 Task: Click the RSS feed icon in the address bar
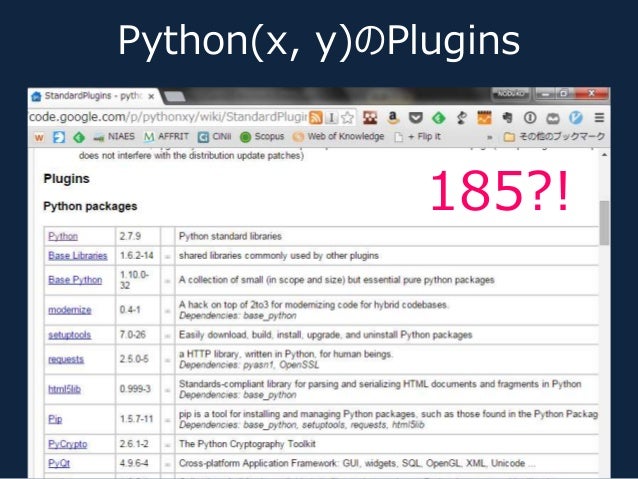click(316, 118)
